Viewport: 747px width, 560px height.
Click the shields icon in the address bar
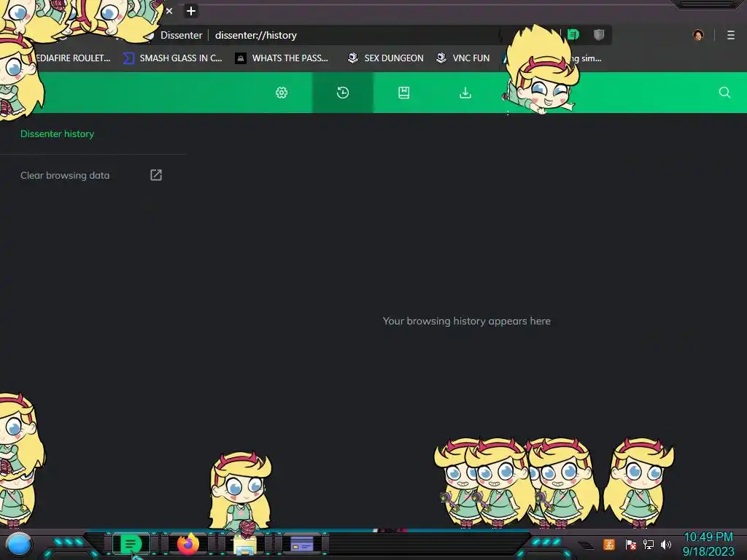click(599, 34)
